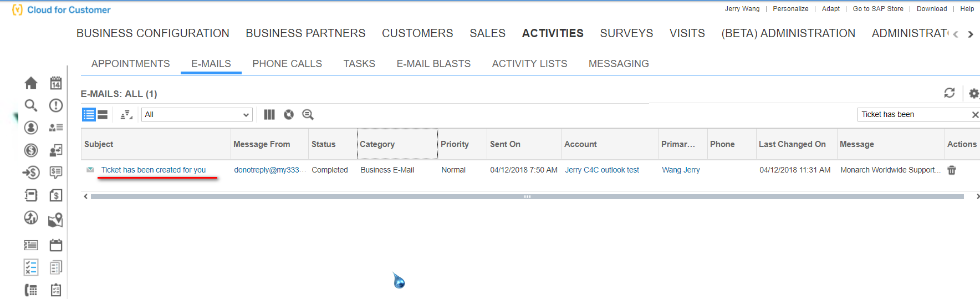Switch to the card view layout

coord(103,115)
